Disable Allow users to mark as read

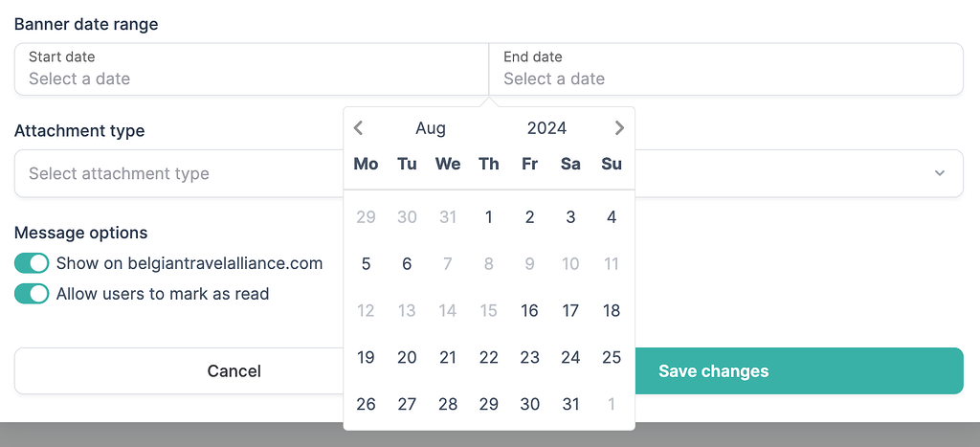32,294
